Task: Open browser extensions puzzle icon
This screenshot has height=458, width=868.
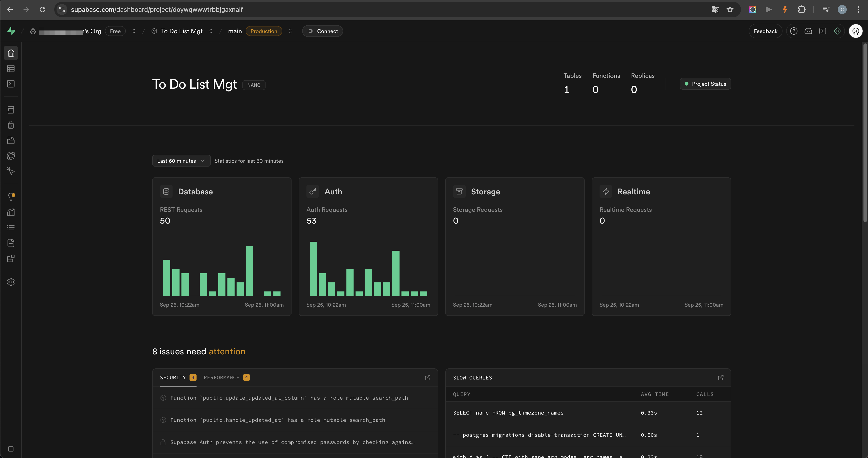Action: 802,10
